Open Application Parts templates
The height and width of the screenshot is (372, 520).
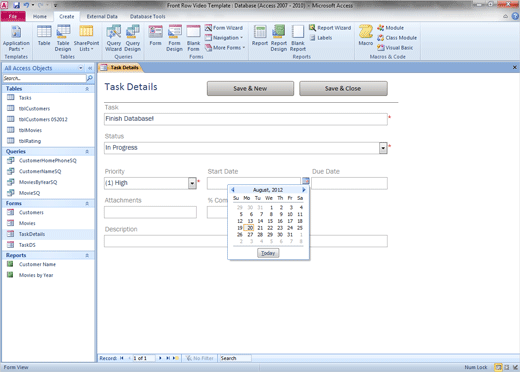(x=16, y=39)
